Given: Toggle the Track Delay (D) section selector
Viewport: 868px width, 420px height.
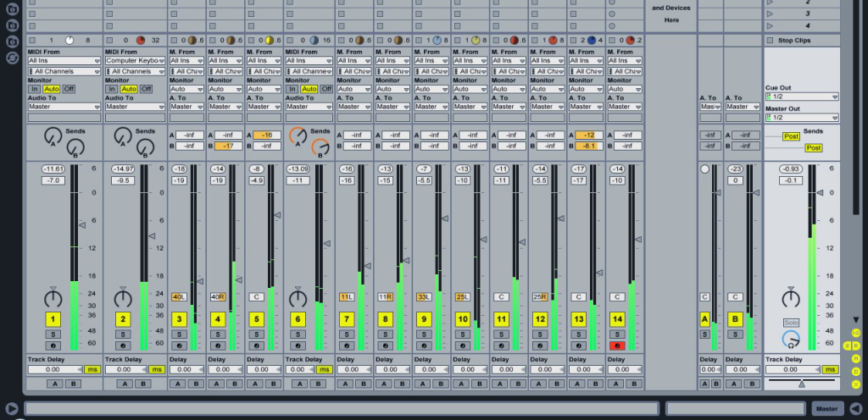Looking at the screenshot, I should 856,372.
